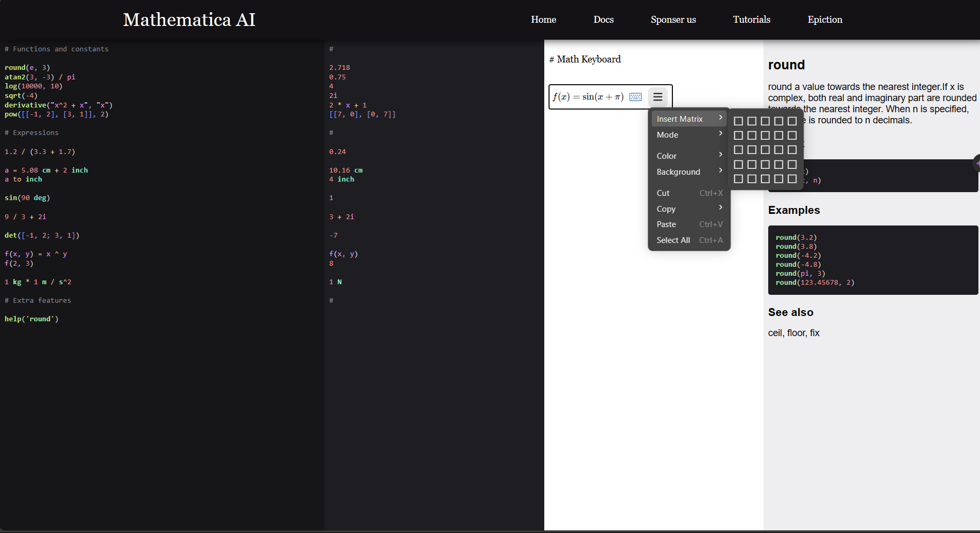
Task: Visit the Sponser us link
Action: click(x=673, y=20)
